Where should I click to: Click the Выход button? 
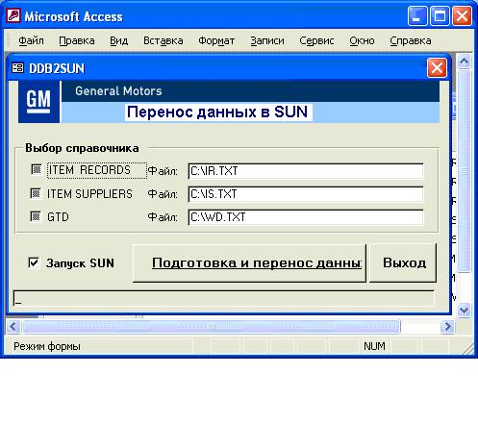click(x=403, y=263)
